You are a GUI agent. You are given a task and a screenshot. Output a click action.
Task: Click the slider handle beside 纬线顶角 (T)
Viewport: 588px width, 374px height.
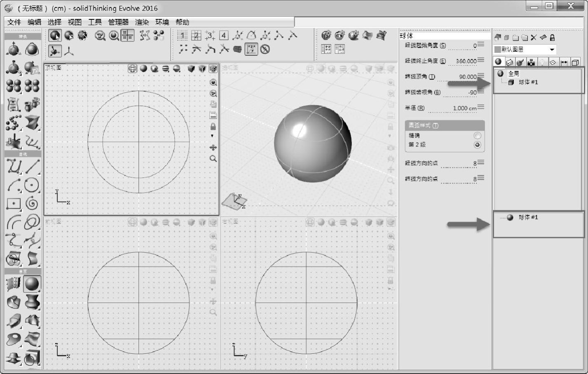481,76
